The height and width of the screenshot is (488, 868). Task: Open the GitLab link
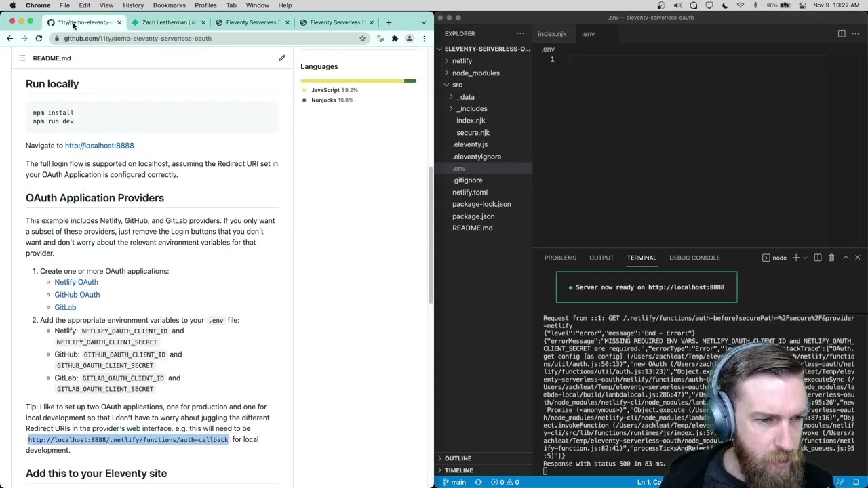pos(65,308)
